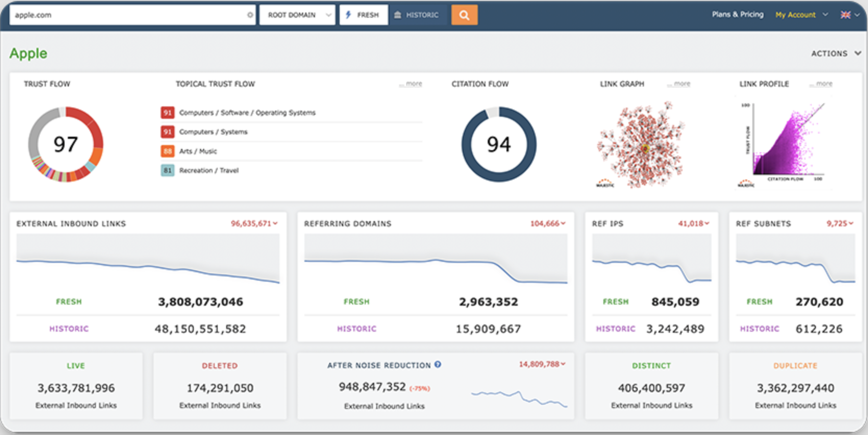This screenshot has height=435, width=868.
Task: Click historic external links value 48,150,551,582
Action: pyautogui.click(x=200, y=329)
